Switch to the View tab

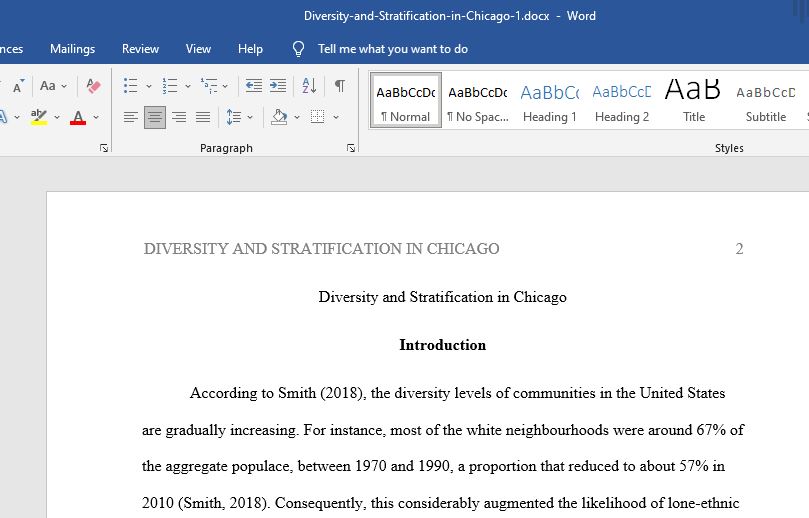coord(198,49)
